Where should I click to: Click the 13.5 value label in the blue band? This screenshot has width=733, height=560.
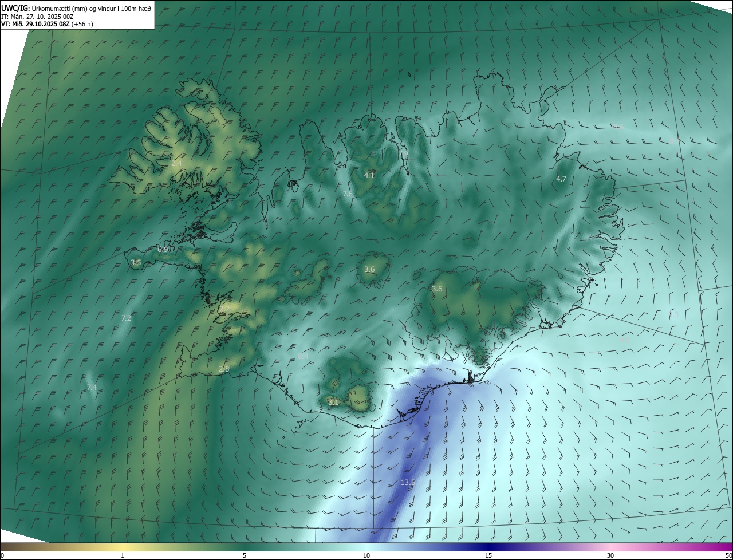[x=408, y=483]
